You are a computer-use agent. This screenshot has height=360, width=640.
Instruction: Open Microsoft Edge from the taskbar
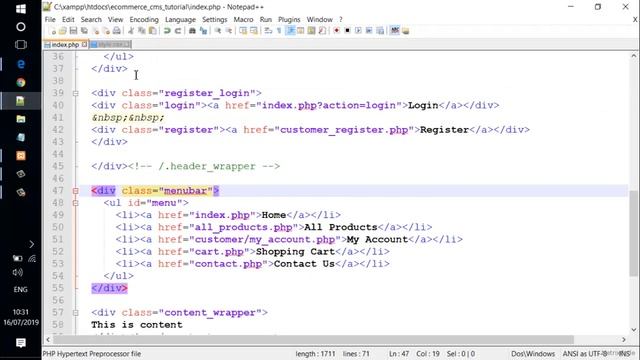21,64
